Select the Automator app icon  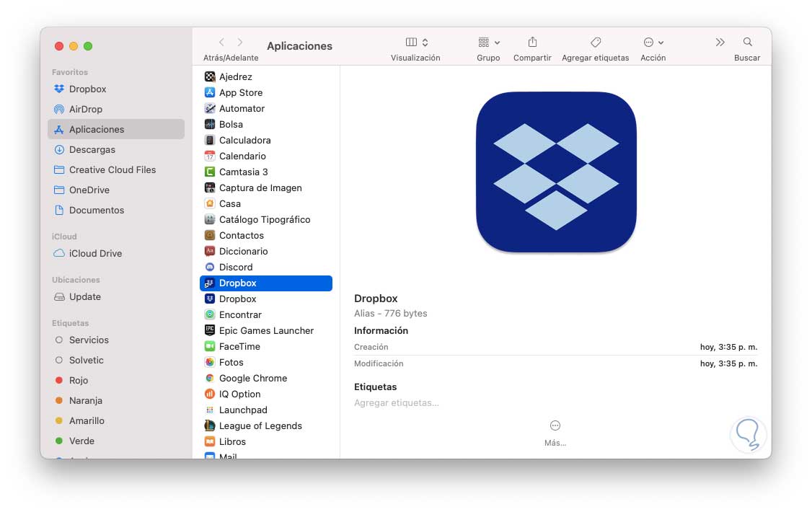click(210, 109)
